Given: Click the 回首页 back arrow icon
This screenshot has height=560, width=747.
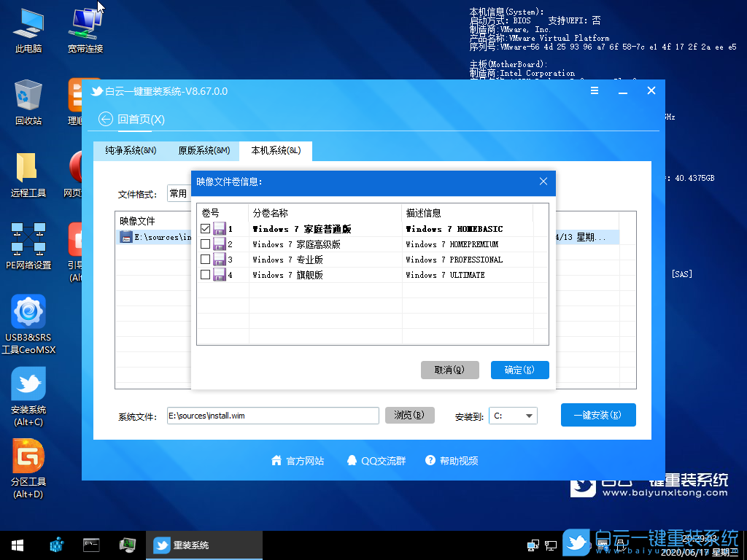Looking at the screenshot, I should click(105, 119).
